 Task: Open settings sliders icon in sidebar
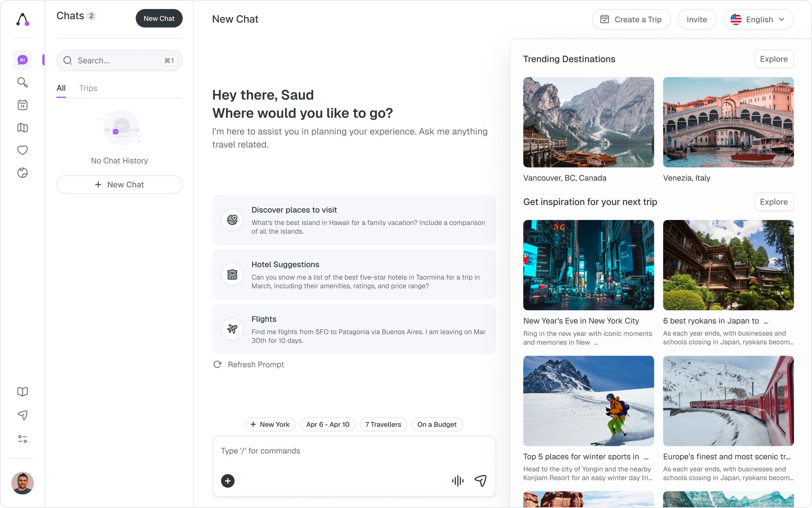[x=22, y=439]
